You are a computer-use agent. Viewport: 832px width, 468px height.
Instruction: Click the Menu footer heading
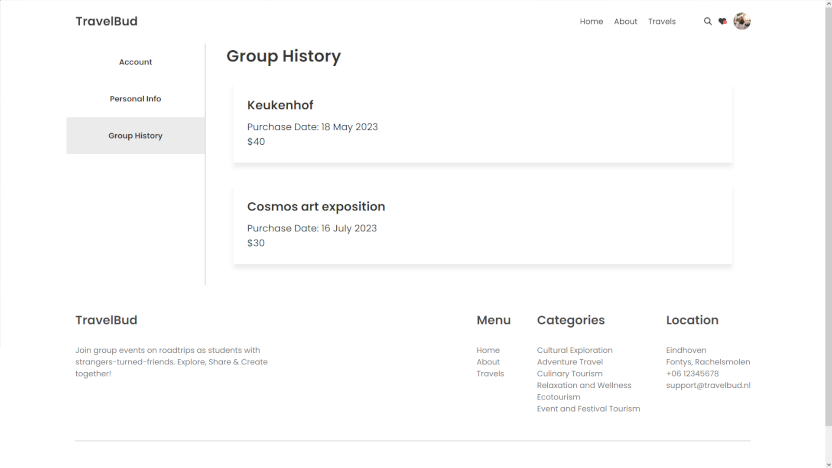pyautogui.click(x=493, y=320)
